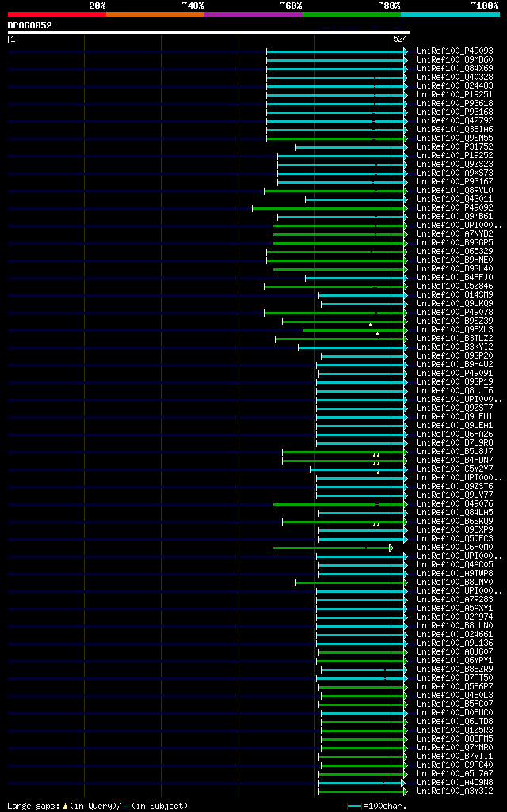Select the UniRef100_C5Z846 label
This screenshot has width=507, height=812.
[x=456, y=286]
